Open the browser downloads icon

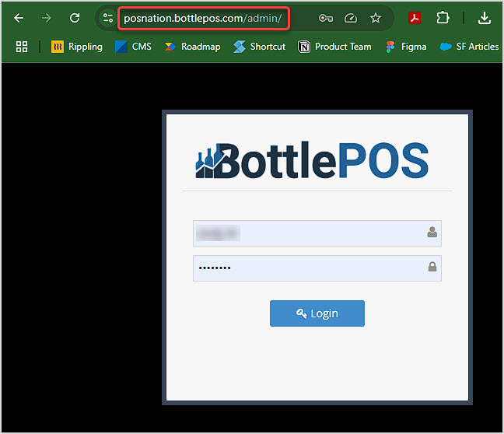coord(484,18)
